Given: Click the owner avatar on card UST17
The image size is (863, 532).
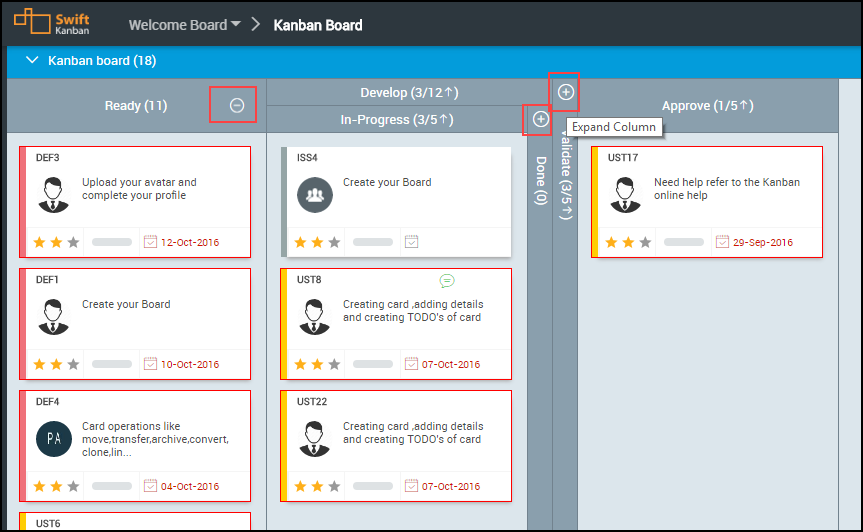Looking at the screenshot, I should coord(625,194).
